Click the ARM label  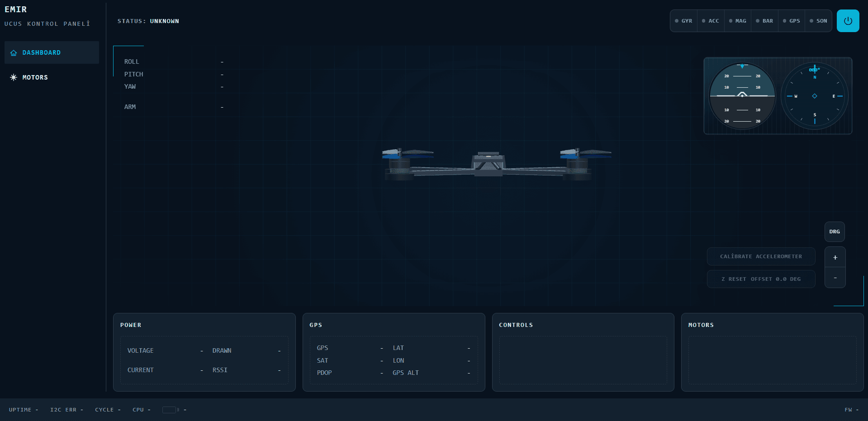tap(130, 107)
